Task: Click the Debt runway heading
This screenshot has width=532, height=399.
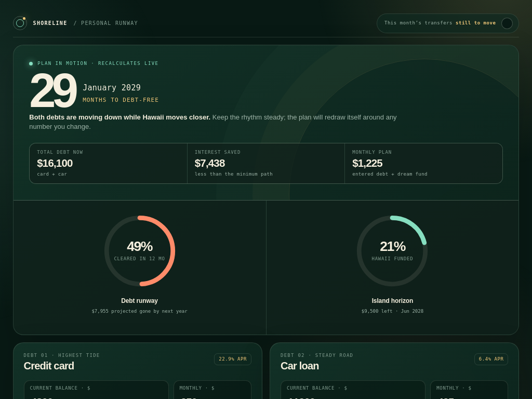Action: tap(139, 301)
